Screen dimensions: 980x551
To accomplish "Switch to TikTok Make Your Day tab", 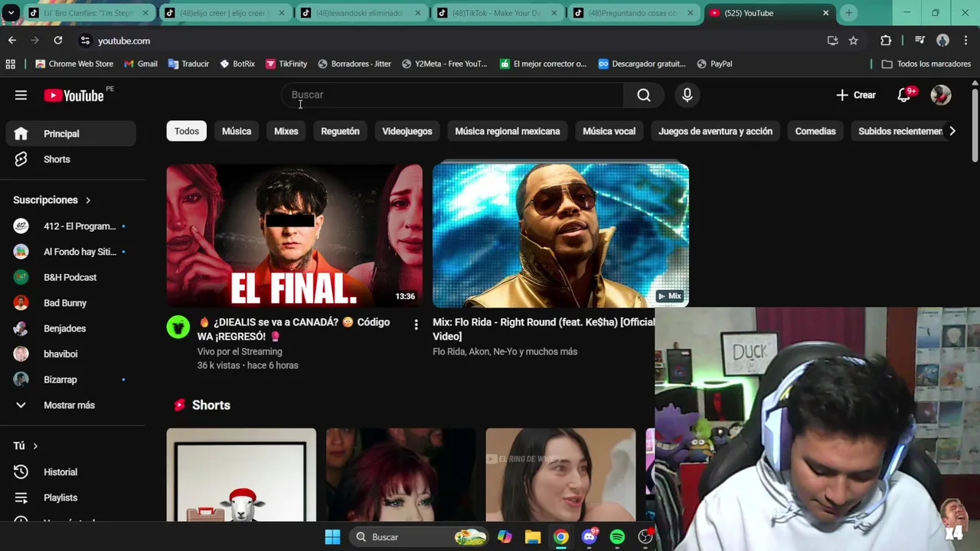I will [498, 13].
